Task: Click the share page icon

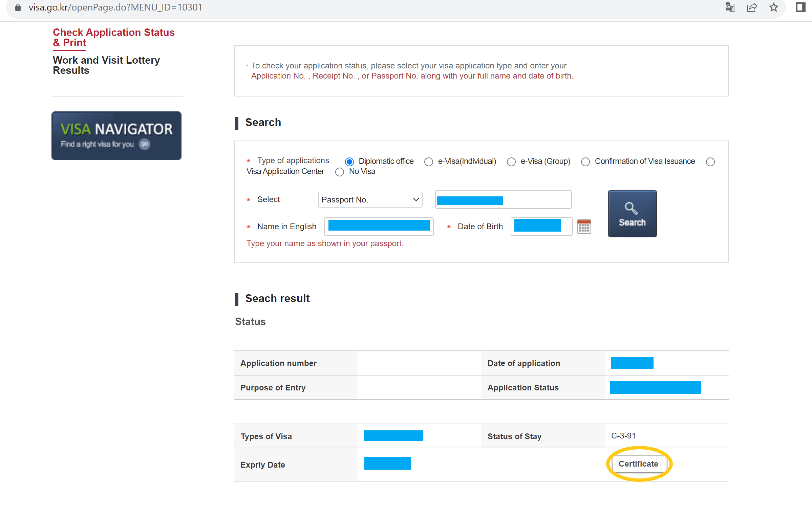Action: tap(752, 7)
